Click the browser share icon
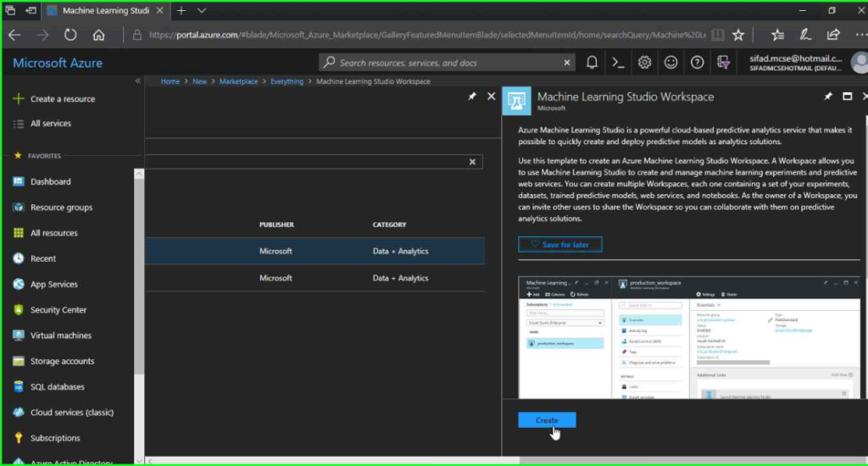This screenshot has height=466, width=868. 833,35
